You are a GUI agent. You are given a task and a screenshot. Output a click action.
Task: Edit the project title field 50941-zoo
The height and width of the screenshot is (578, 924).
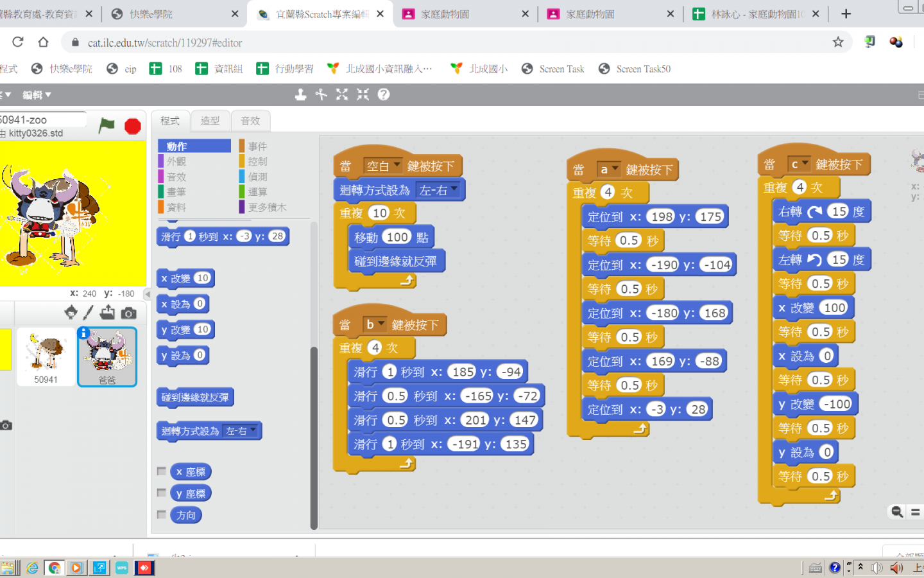tap(42, 119)
